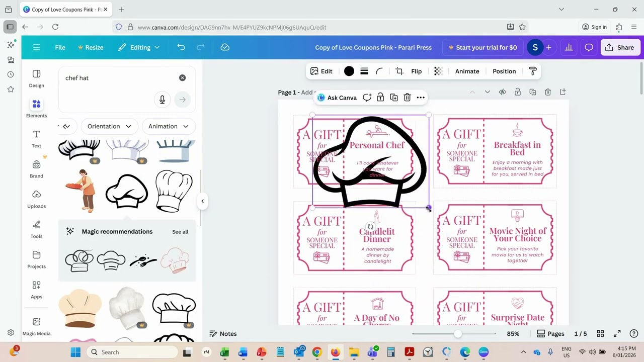644x362 pixels.
Task: Open the Brand panel in sidebar
Action: [36, 169]
